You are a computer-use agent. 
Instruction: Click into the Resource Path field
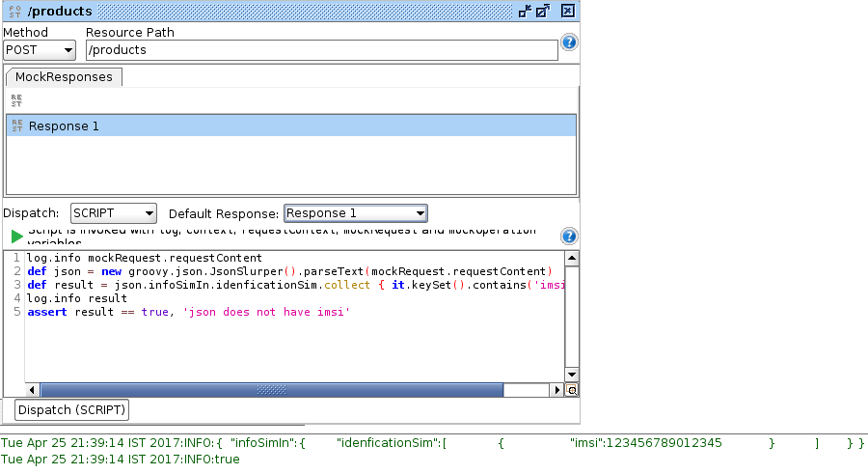coord(320,50)
